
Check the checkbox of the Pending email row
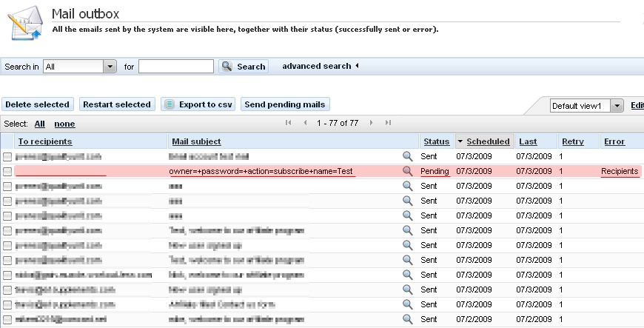[x=7, y=171]
